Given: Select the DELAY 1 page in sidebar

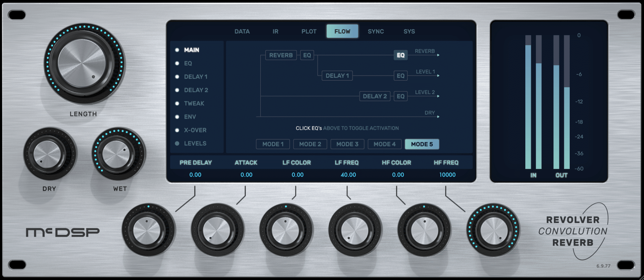Looking at the screenshot, I should tap(195, 77).
